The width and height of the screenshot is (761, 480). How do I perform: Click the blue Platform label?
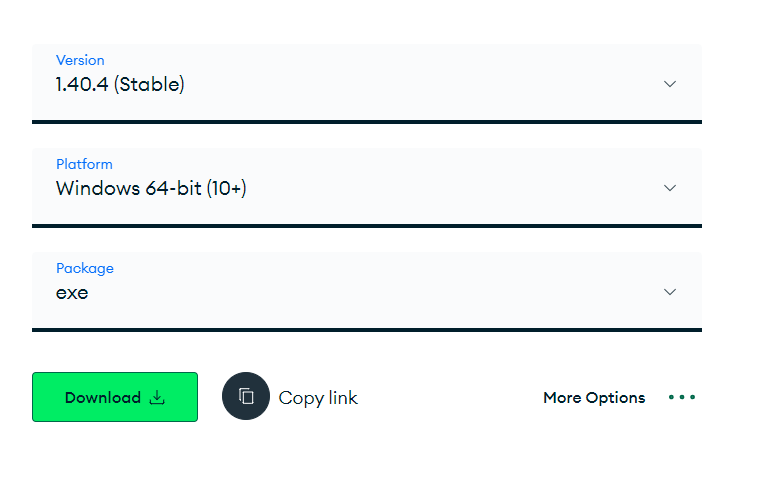(x=84, y=164)
